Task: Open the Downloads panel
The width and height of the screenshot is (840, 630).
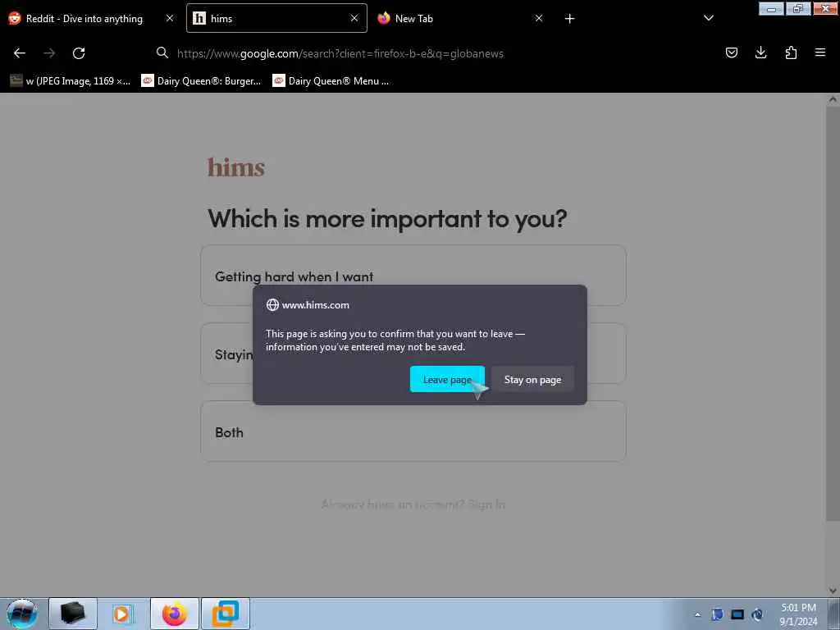Action: (x=760, y=52)
